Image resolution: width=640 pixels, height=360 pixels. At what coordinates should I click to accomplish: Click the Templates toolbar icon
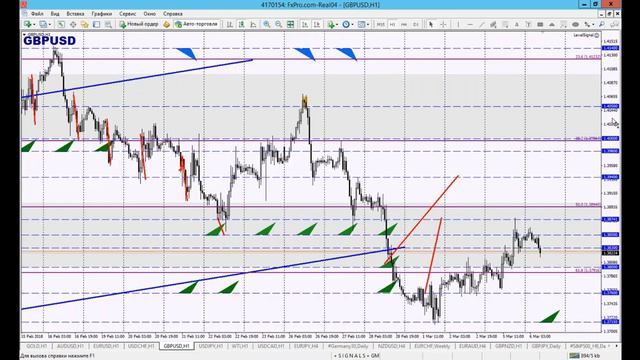[x=361, y=24]
